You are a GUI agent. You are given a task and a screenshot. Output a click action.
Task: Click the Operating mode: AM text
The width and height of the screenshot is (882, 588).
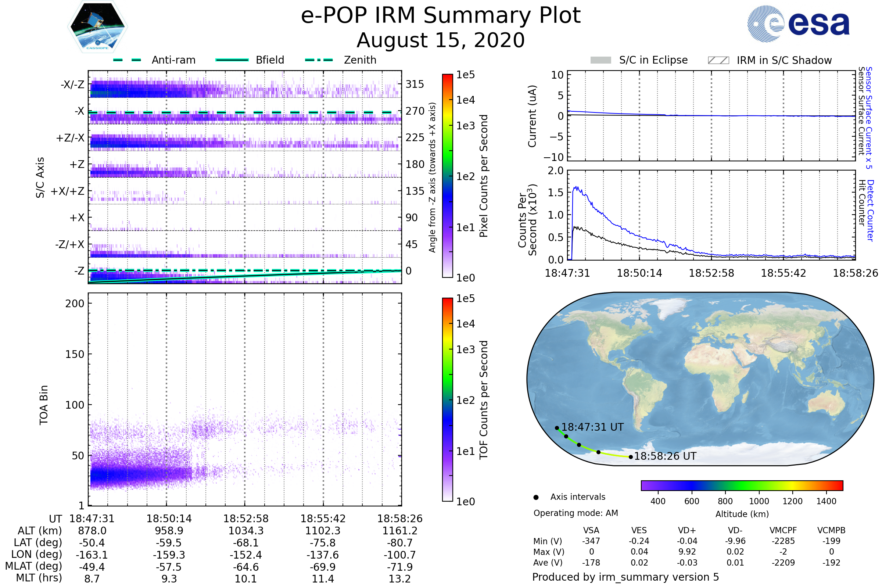(576, 513)
